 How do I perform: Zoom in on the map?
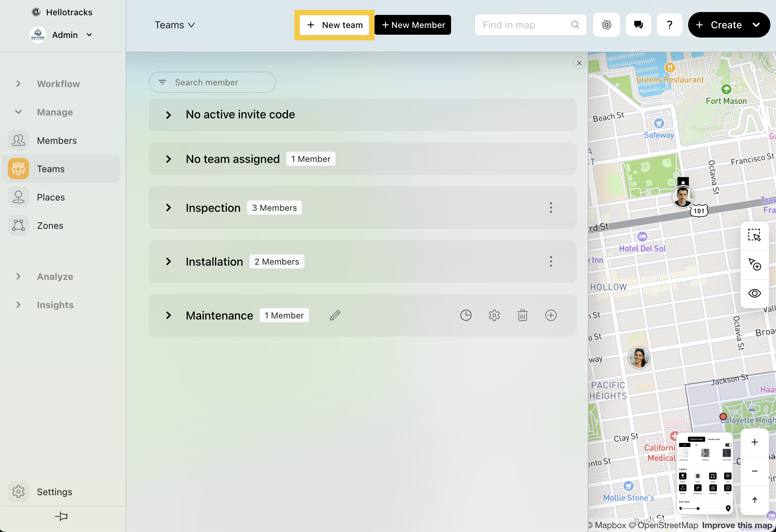point(755,442)
